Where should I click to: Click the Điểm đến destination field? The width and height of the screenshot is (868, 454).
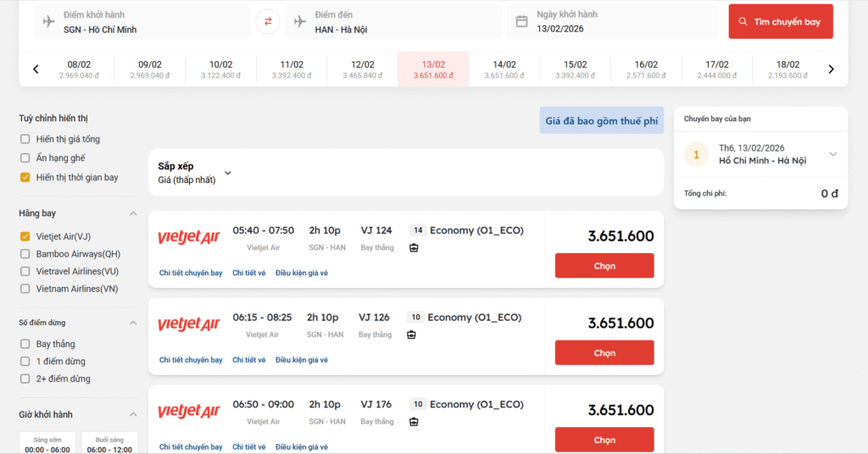coord(398,22)
